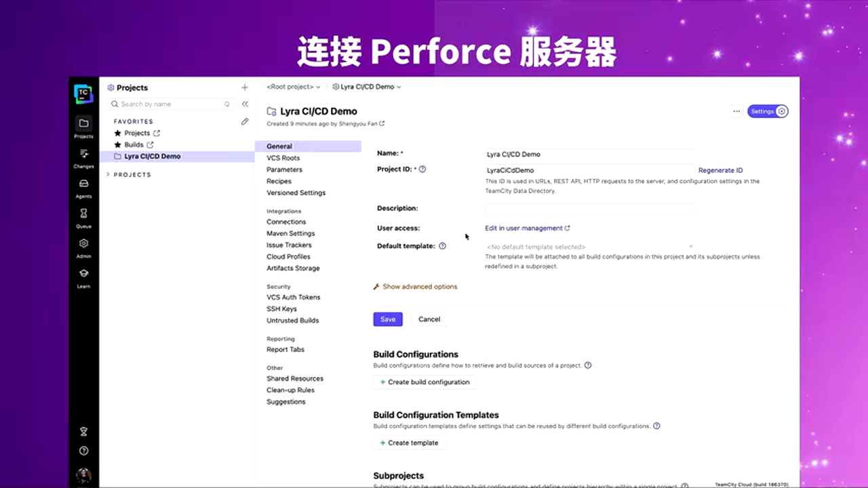Image resolution: width=868 pixels, height=488 pixels.
Task: Click the Regenerate ID link
Action: pyautogui.click(x=720, y=170)
